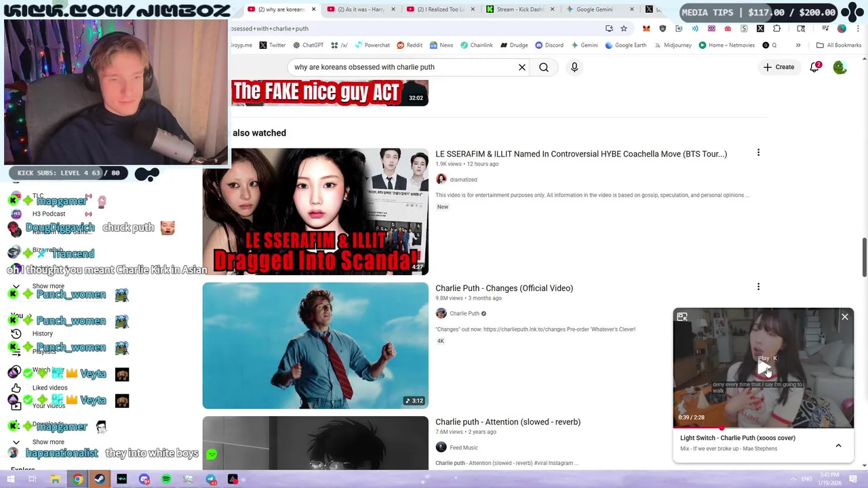Open Task View on taskbar
The height and width of the screenshot is (488, 868).
coord(32,479)
